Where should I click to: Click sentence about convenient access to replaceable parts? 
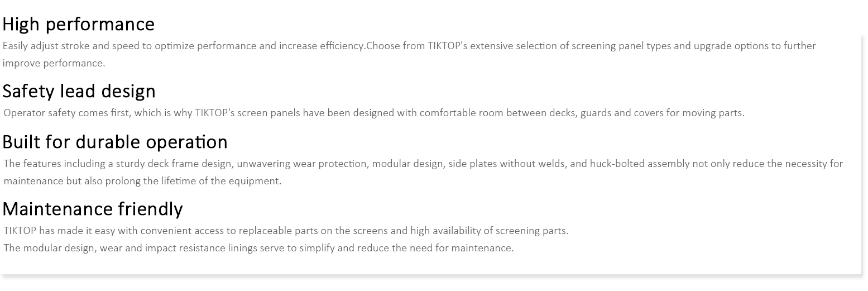[x=286, y=231]
